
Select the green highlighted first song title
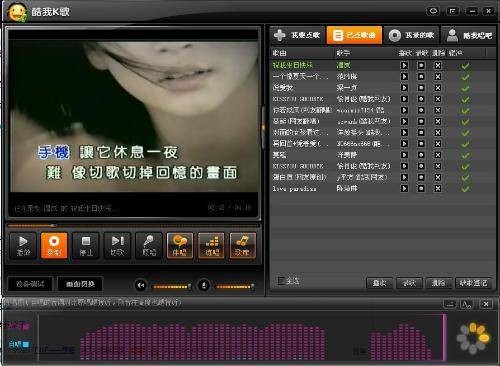pyautogui.click(x=293, y=65)
